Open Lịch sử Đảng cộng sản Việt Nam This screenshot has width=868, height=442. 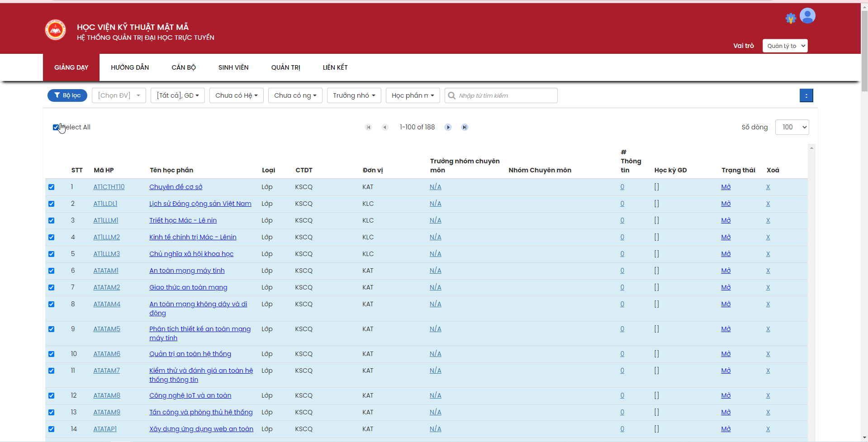[x=200, y=204]
